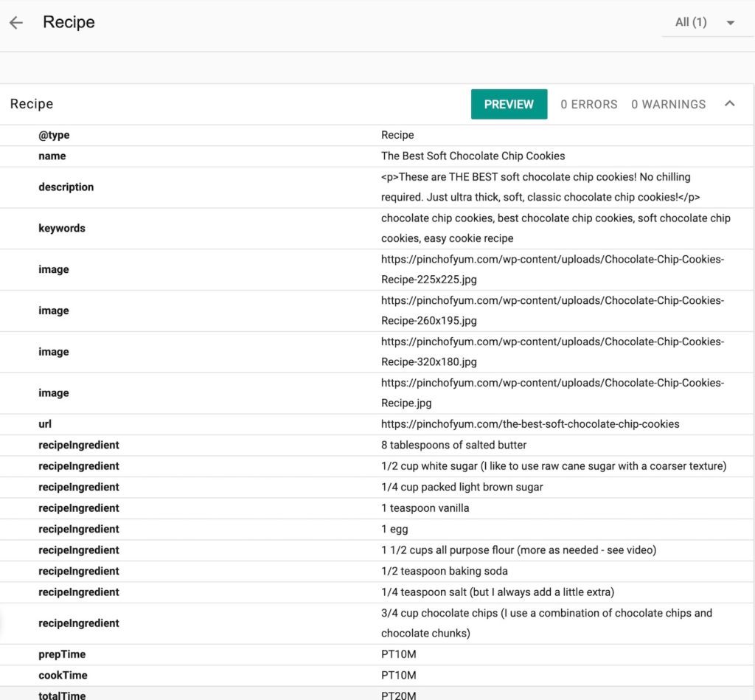Image resolution: width=755 pixels, height=700 pixels.
Task: Click the Recipe section heading
Action: 32,104
